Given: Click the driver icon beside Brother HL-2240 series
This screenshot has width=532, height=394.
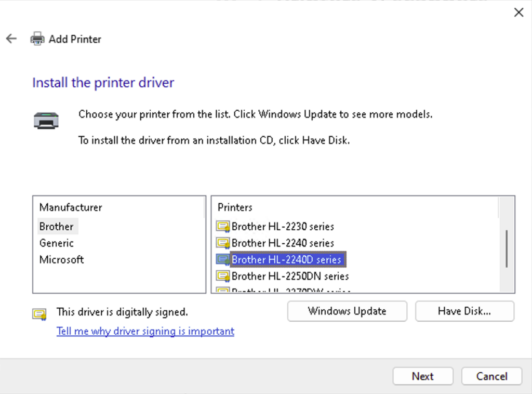Looking at the screenshot, I should 222,243.
